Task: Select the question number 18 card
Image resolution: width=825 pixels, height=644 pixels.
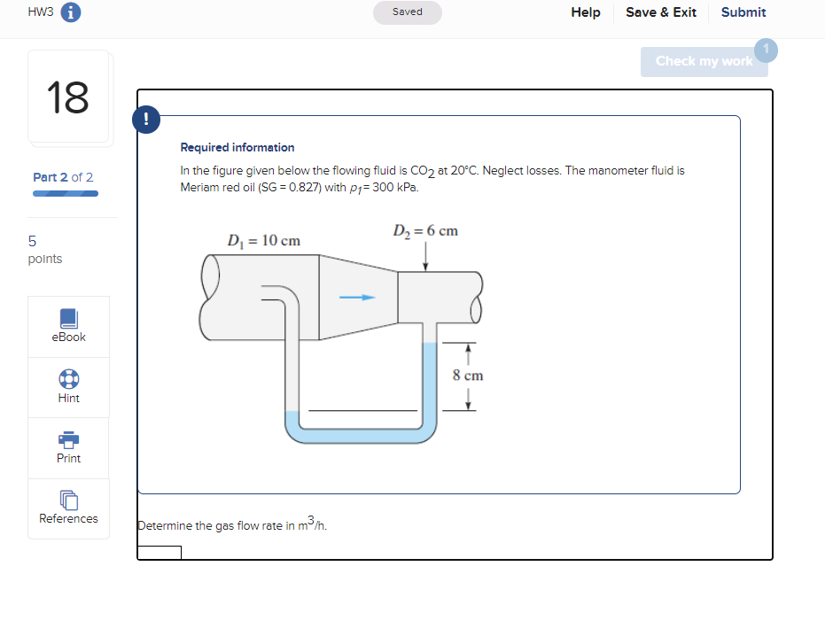Action: [x=68, y=97]
